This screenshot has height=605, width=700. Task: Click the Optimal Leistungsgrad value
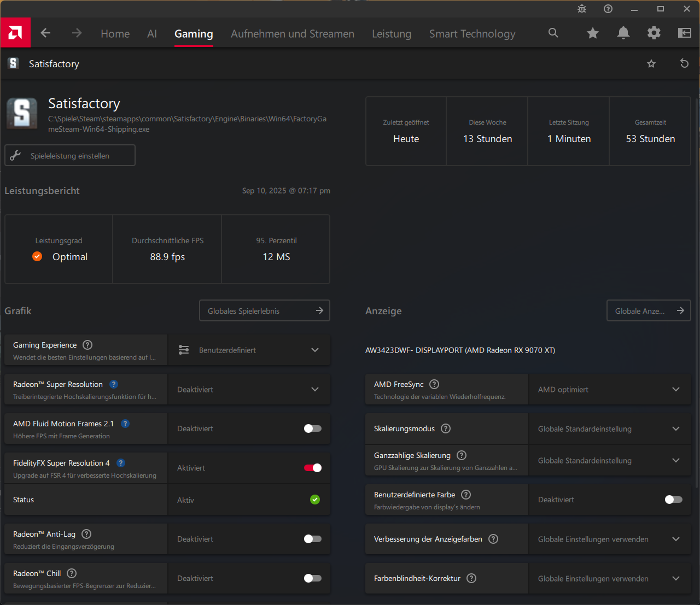(x=70, y=257)
